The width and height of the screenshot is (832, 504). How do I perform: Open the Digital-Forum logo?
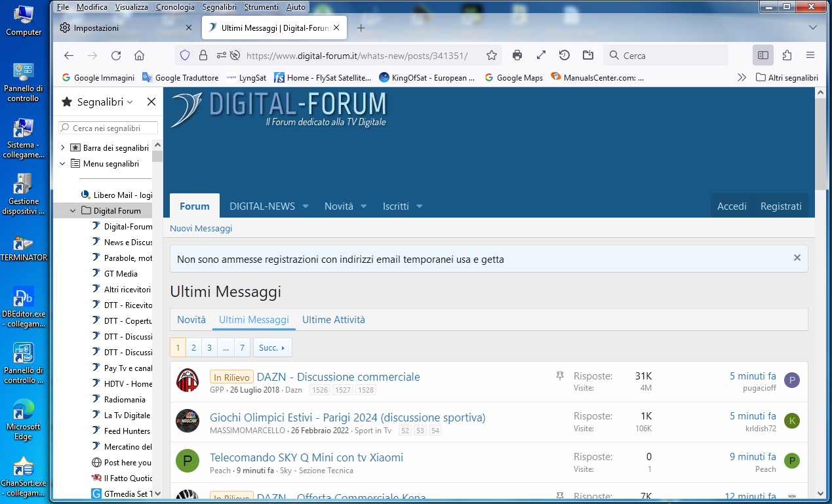click(x=279, y=109)
